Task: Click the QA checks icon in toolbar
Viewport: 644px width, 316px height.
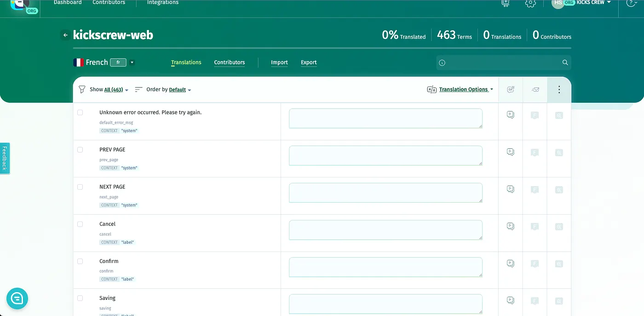Action: click(x=511, y=89)
